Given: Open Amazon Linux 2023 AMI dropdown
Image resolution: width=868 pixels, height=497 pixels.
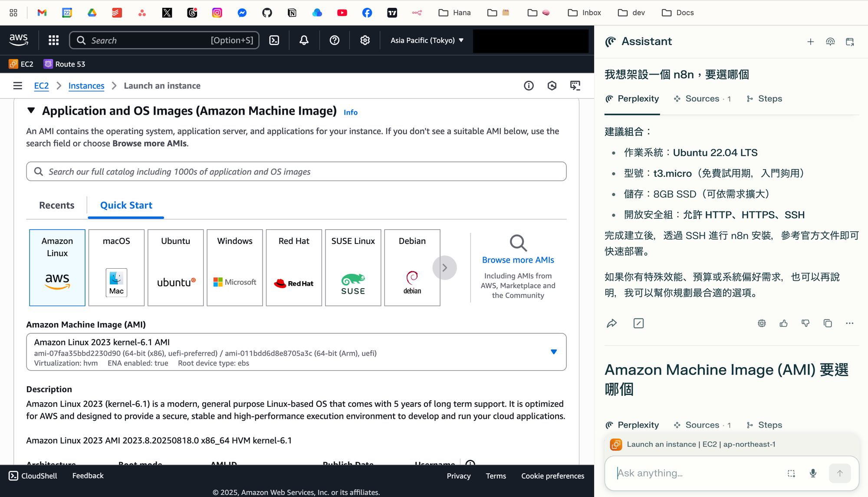Looking at the screenshot, I should 296,352.
